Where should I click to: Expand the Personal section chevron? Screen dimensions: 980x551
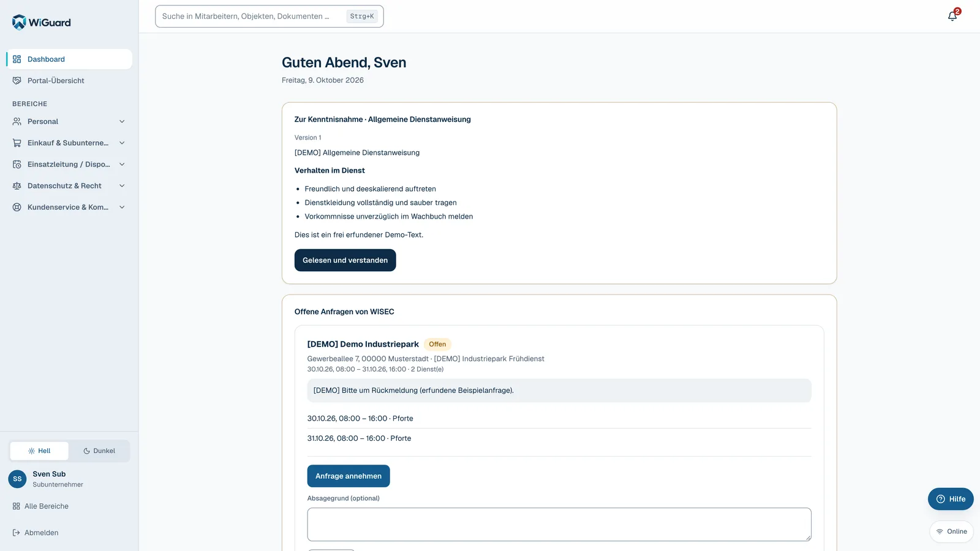tap(122, 122)
